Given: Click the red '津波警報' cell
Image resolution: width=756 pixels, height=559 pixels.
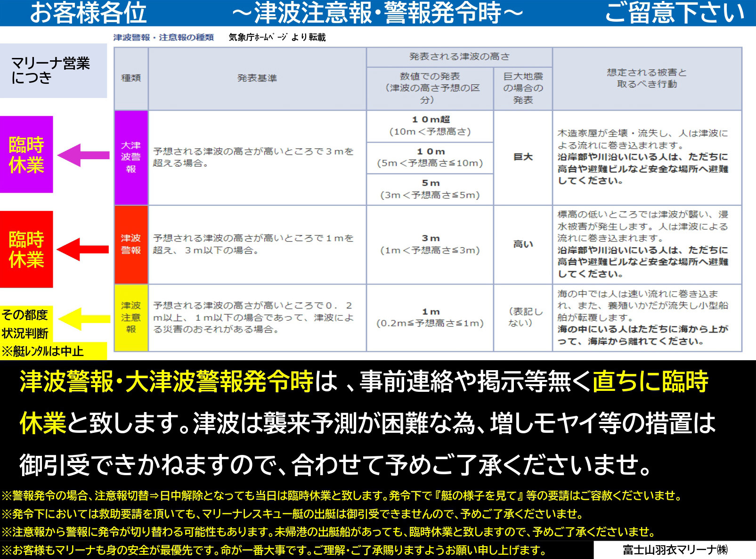Looking at the screenshot, I should 131,244.
